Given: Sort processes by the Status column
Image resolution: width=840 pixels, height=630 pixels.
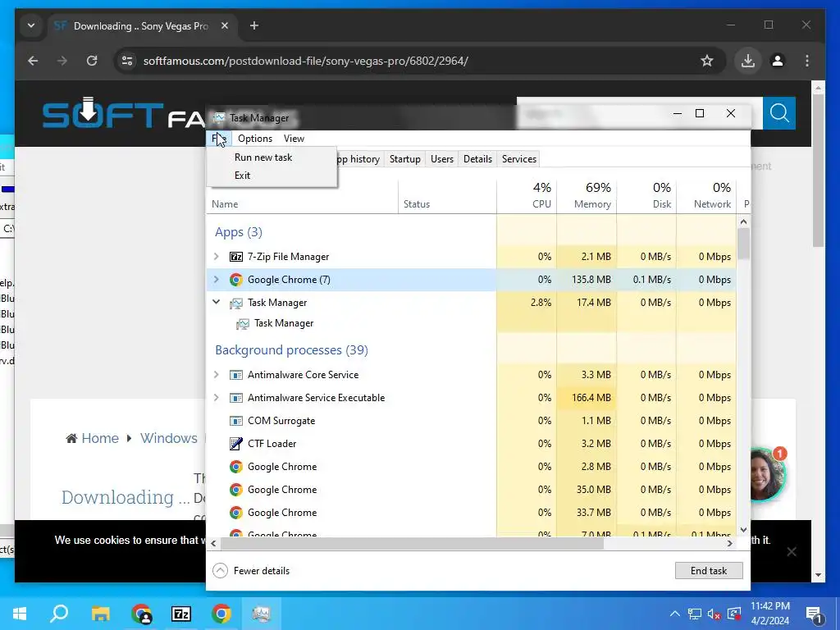Looking at the screenshot, I should click(447, 197).
